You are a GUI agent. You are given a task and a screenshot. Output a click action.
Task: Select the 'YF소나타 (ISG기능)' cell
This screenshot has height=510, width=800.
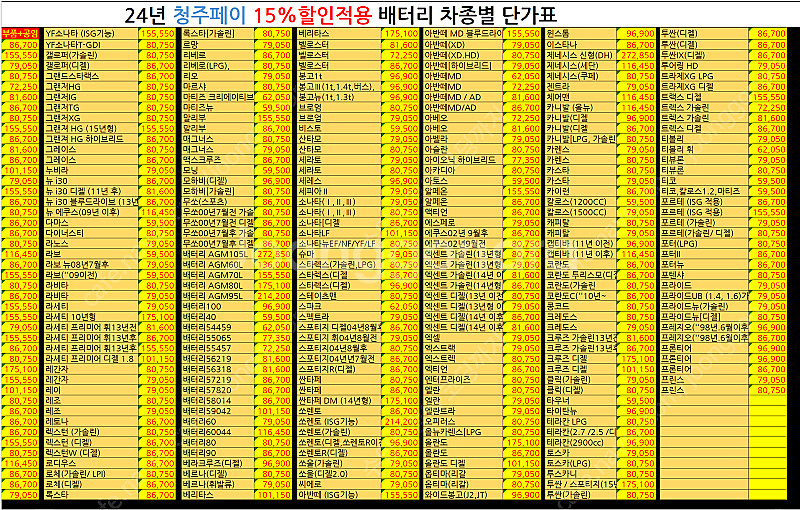(x=91, y=34)
